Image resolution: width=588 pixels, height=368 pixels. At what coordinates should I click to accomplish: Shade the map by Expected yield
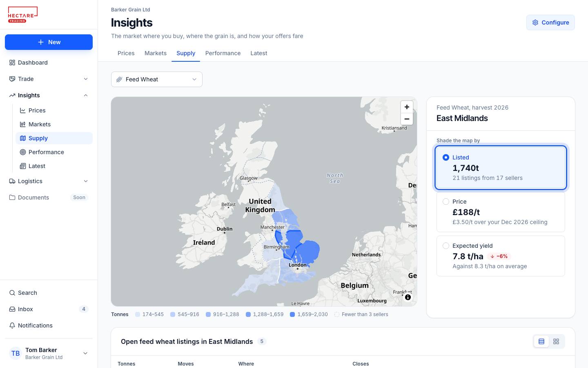pyautogui.click(x=501, y=256)
